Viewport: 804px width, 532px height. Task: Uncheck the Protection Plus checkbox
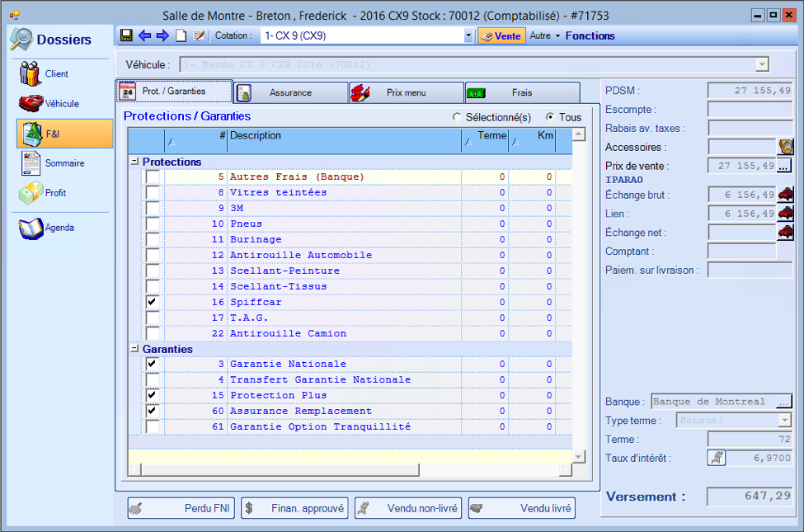pos(153,395)
